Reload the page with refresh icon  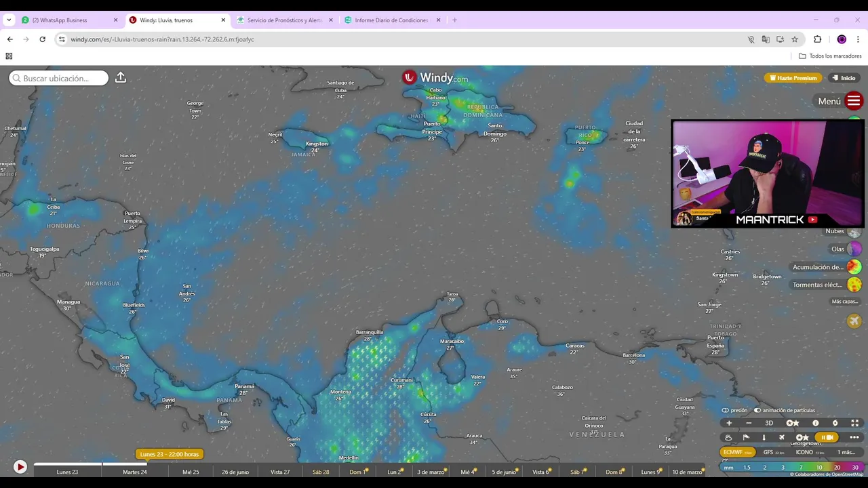42,39
